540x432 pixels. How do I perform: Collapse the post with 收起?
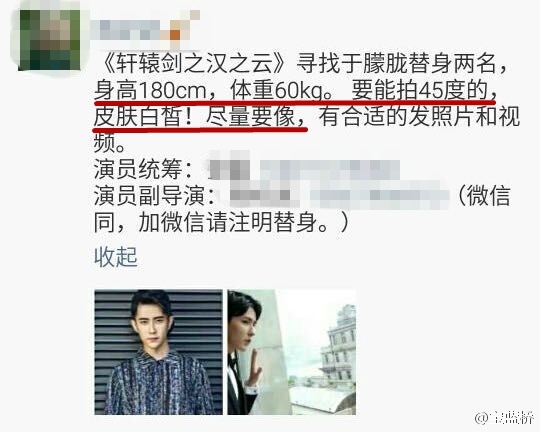click(116, 257)
